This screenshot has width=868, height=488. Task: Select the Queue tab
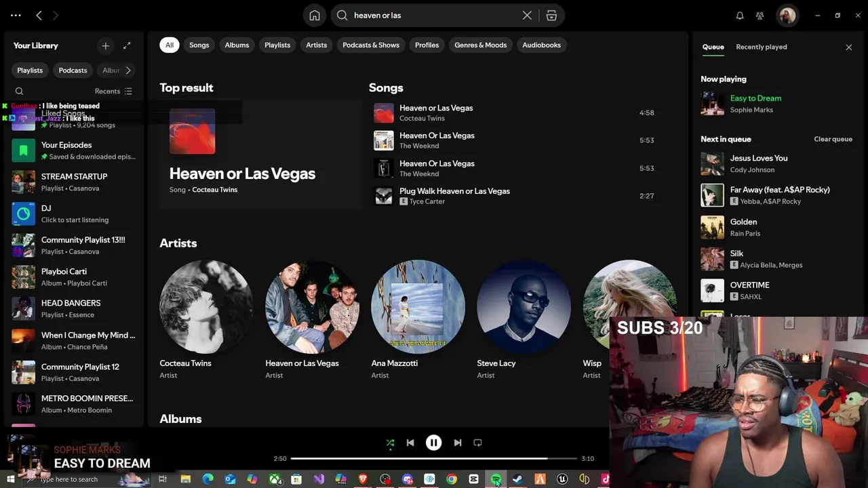(713, 47)
